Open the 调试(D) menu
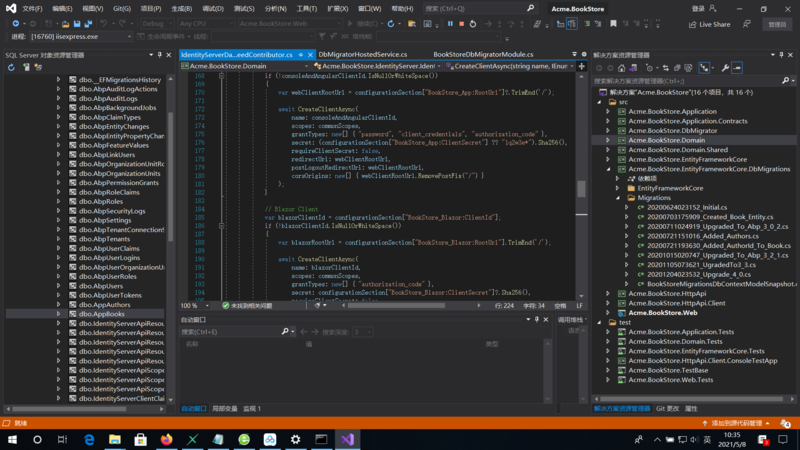Screen dimensions: 800x450 [213, 9]
